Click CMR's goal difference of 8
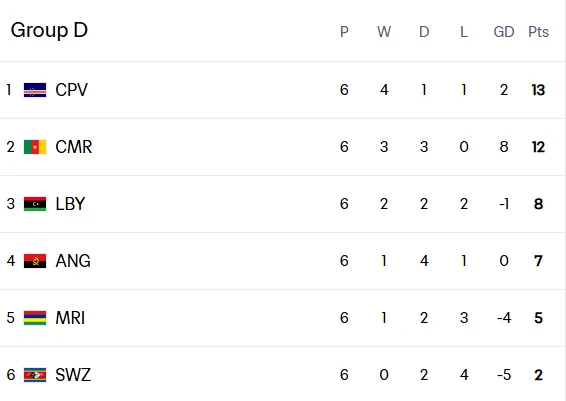This screenshot has height=401, width=566. [x=504, y=147]
